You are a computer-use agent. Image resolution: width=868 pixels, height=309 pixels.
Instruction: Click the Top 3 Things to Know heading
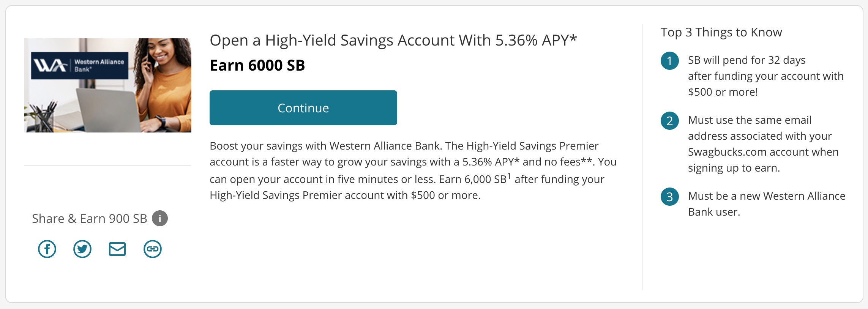[721, 32]
